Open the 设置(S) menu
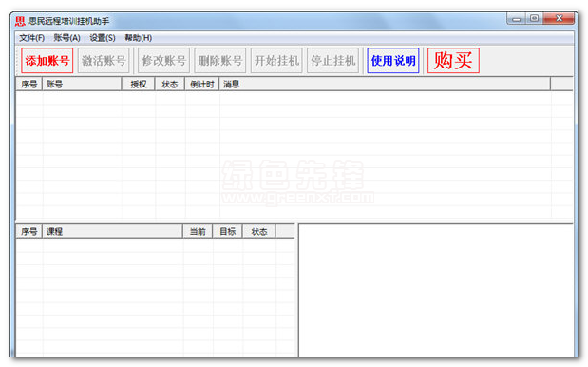This screenshot has width=588, height=367. [103, 38]
